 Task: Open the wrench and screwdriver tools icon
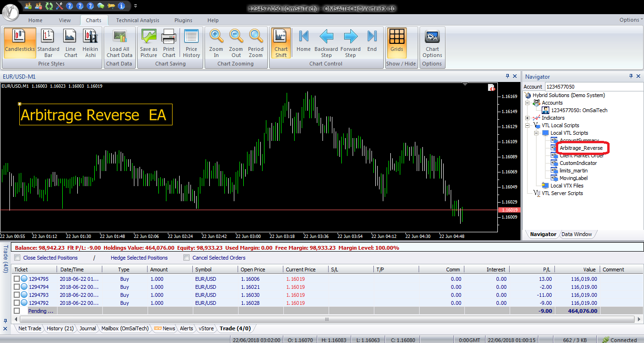click(59, 6)
